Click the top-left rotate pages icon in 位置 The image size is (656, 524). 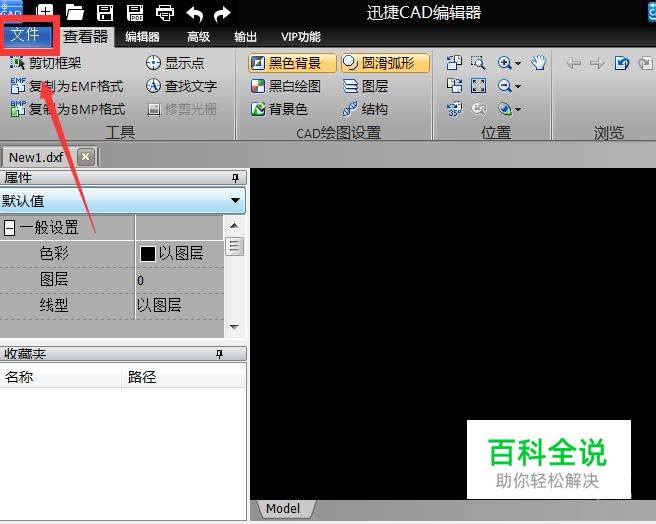[454, 63]
